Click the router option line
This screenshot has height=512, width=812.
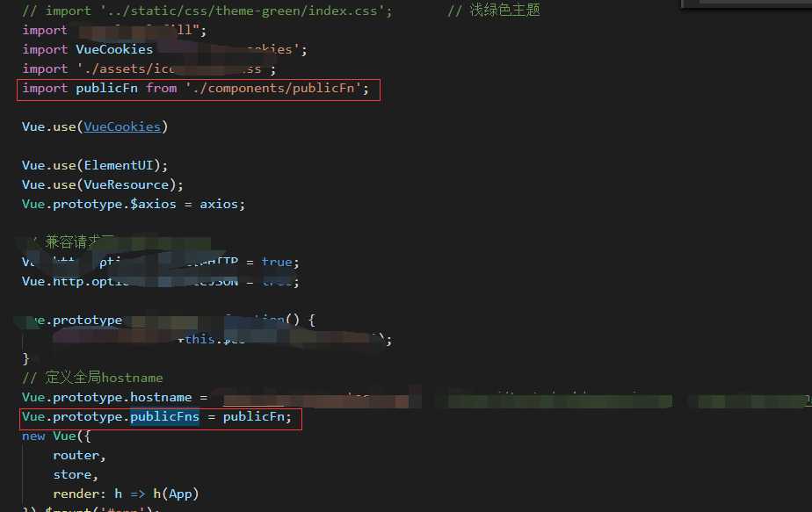(x=79, y=456)
